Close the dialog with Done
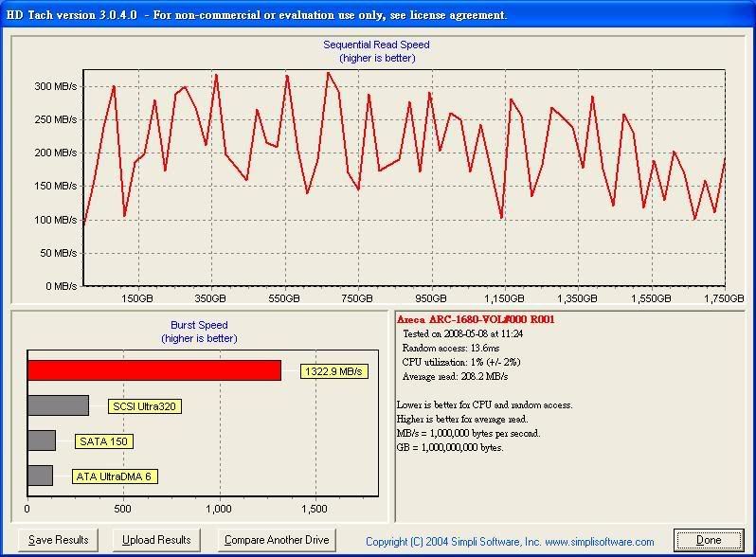Image resolution: width=756 pixels, height=557 pixels. [709, 540]
